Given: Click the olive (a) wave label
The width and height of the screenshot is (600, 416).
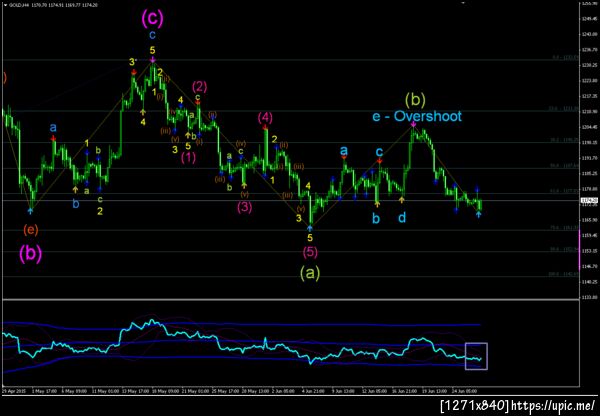Looking at the screenshot, I should pos(310,273).
